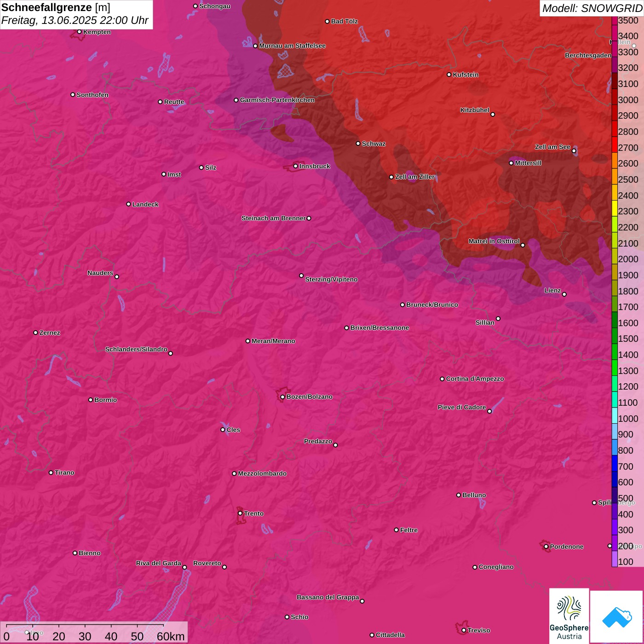The image size is (644, 644).
Task: Click the 60km scale bar label
Action: point(171,636)
